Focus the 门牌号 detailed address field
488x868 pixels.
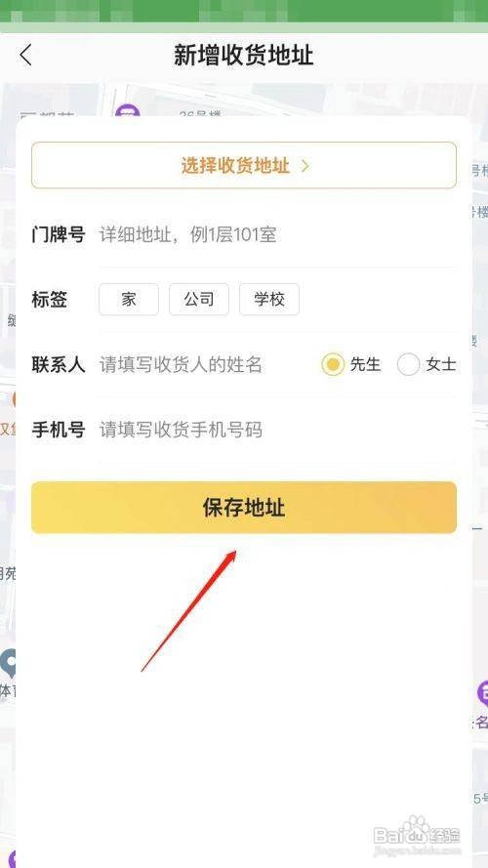(x=278, y=235)
